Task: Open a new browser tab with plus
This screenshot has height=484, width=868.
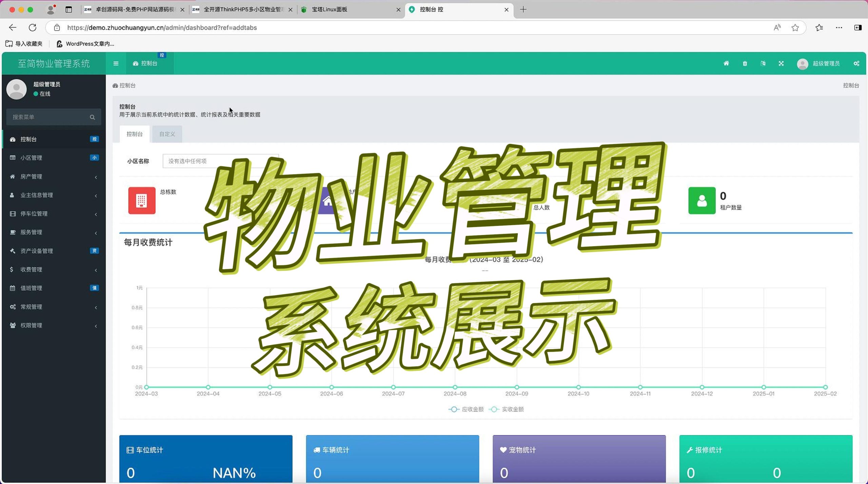Action: coord(523,9)
